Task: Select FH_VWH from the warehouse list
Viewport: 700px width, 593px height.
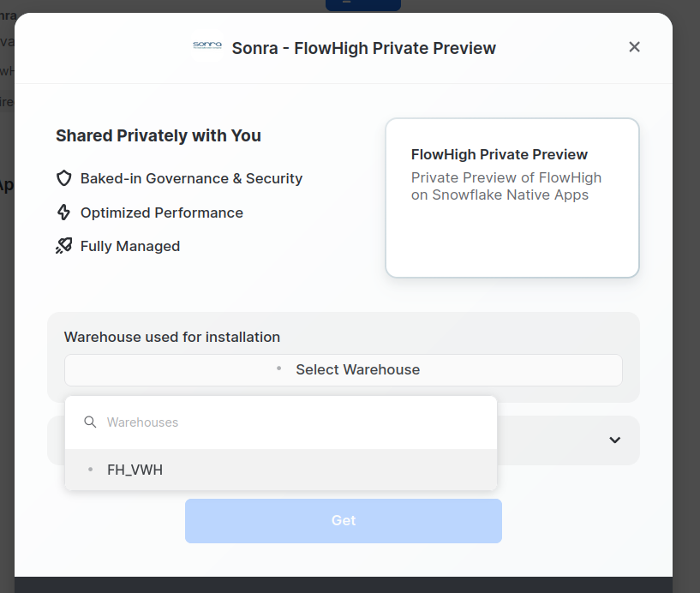Action: point(135,470)
